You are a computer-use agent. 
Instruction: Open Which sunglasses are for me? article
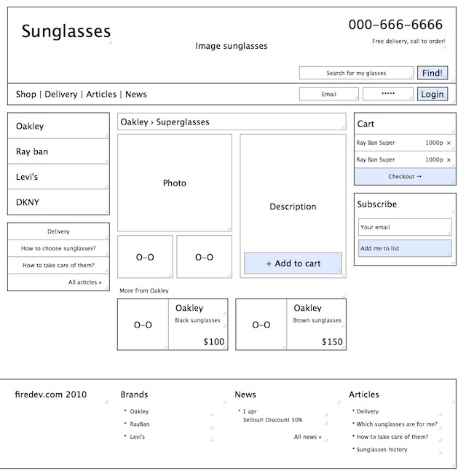[397, 424]
